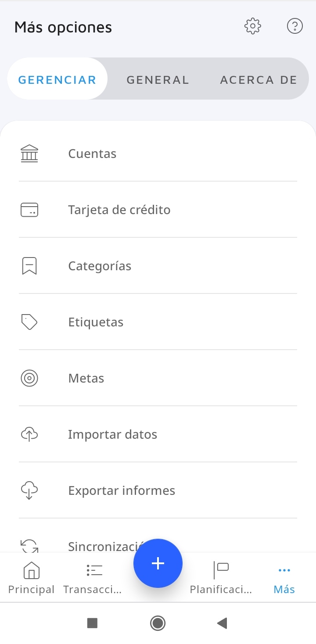Viewport: 316px width, 644px height.
Task: Tap the cloud upload import icon
Action: pos(29,435)
